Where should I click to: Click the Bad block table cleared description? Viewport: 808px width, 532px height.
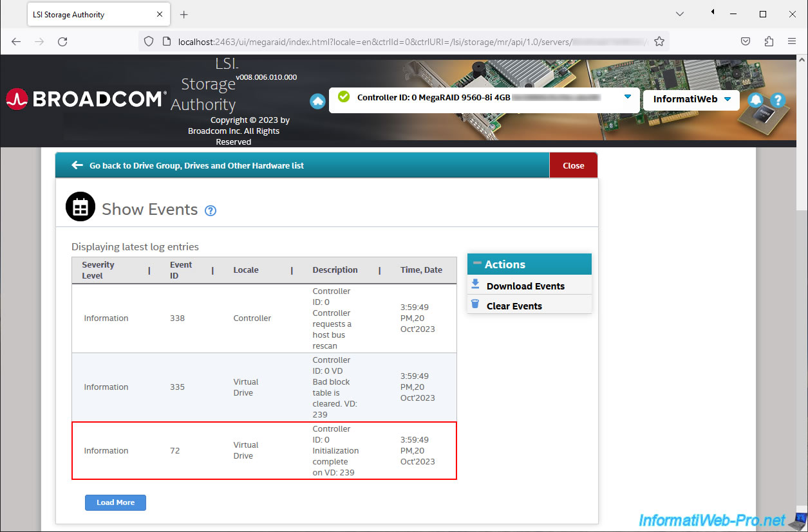(335, 387)
